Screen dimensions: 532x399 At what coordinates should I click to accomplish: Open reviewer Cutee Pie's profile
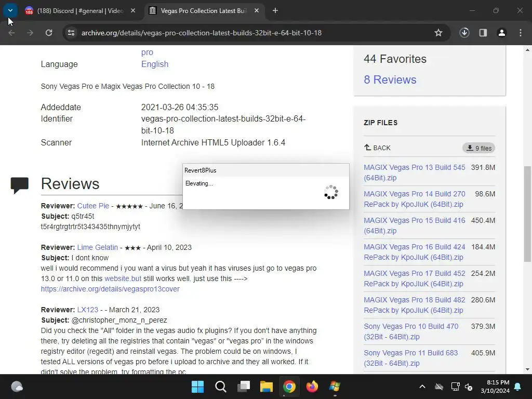coord(93,206)
